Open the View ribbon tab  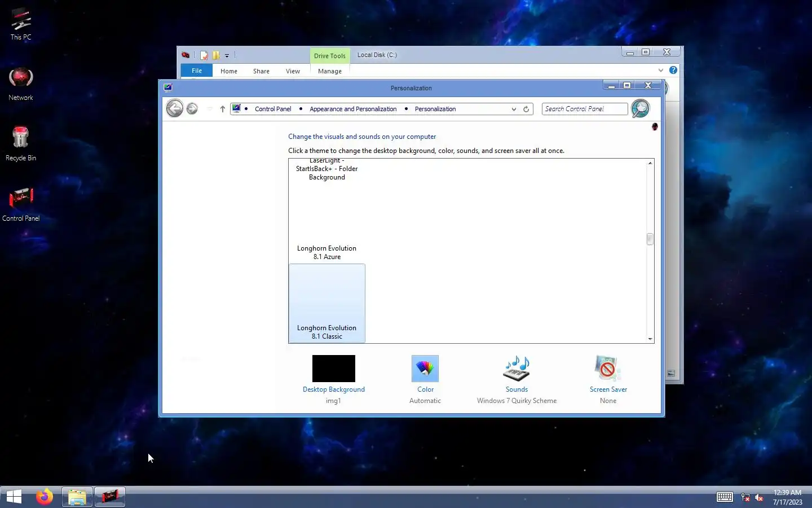[293, 71]
